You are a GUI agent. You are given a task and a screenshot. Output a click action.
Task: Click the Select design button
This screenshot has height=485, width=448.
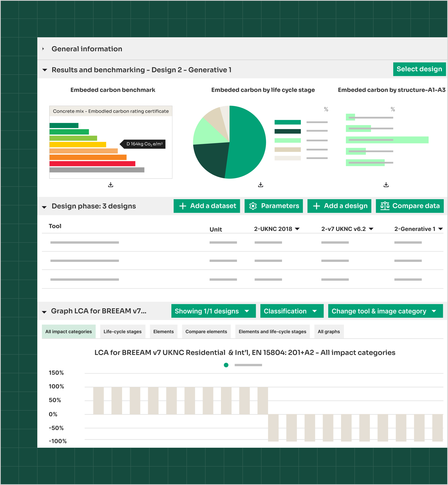419,69
